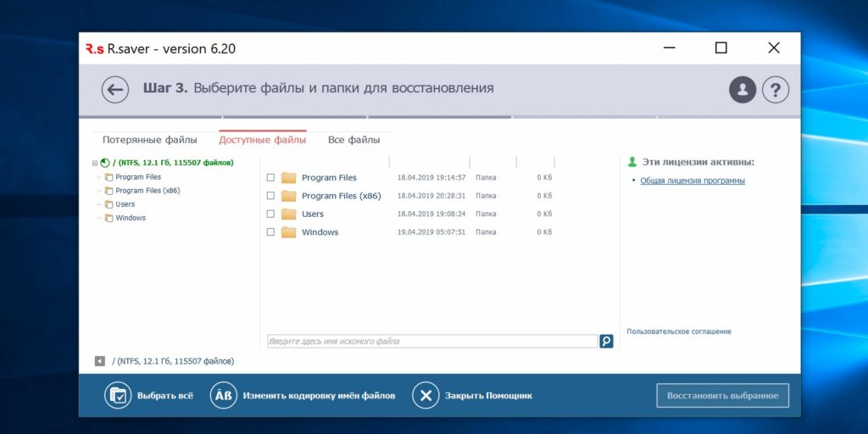Click the Select All icon

tap(118, 395)
